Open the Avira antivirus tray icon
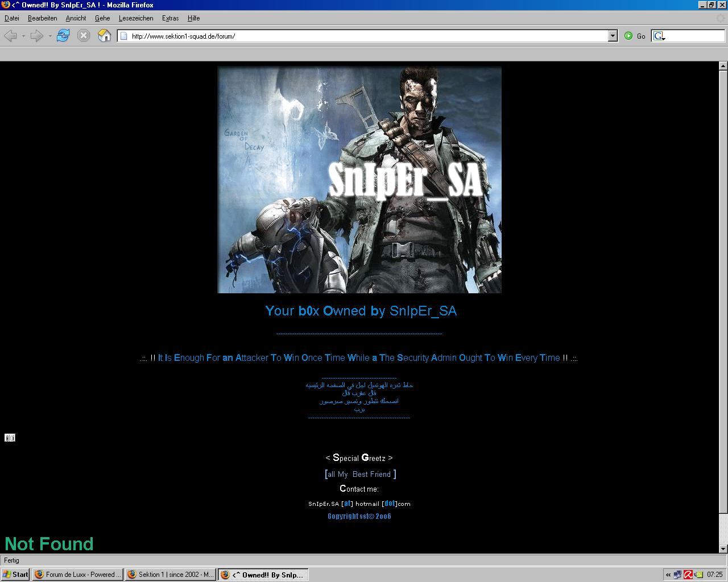728x582 pixels. point(688,575)
